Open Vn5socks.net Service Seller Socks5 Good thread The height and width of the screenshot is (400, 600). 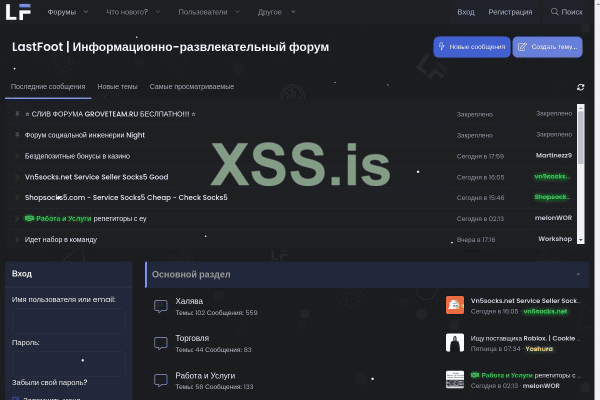(96, 177)
